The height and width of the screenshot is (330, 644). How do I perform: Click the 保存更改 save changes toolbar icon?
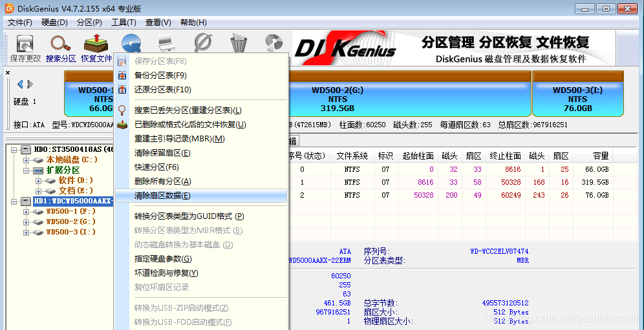tap(25, 48)
